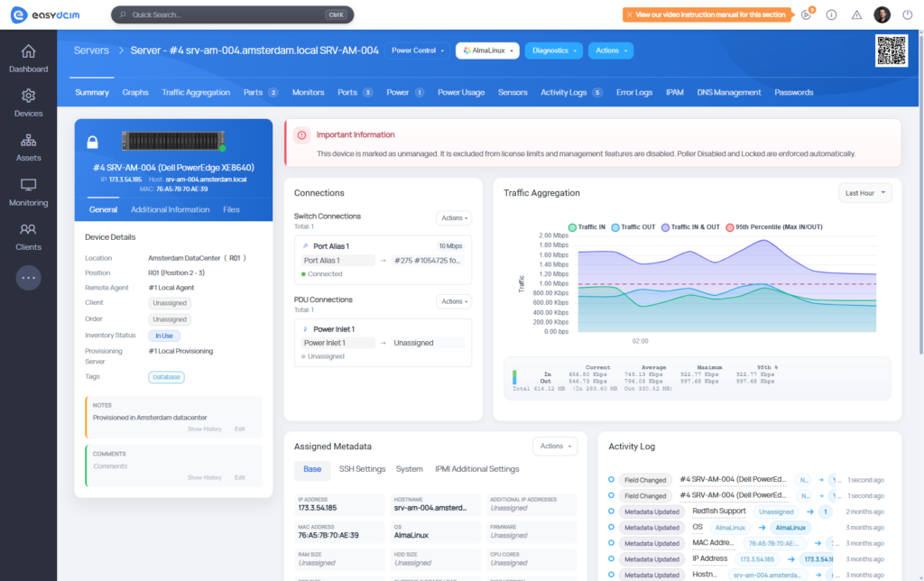924x581 pixels.
Task: Switch to the Graphs tab
Action: click(135, 93)
